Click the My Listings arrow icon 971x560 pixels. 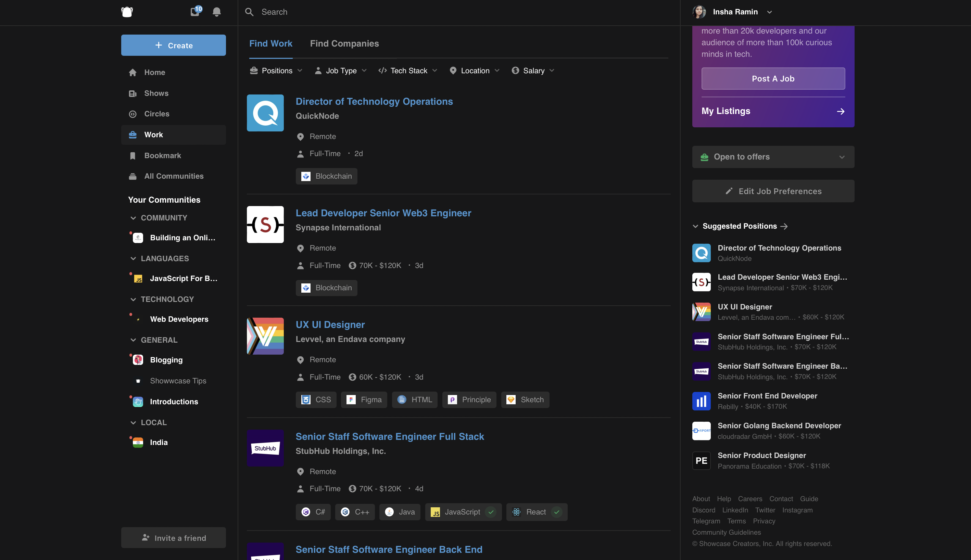(841, 112)
